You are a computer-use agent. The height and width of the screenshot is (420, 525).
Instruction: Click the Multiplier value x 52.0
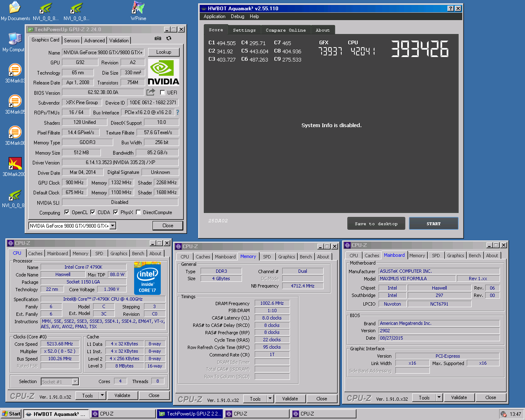60,352
